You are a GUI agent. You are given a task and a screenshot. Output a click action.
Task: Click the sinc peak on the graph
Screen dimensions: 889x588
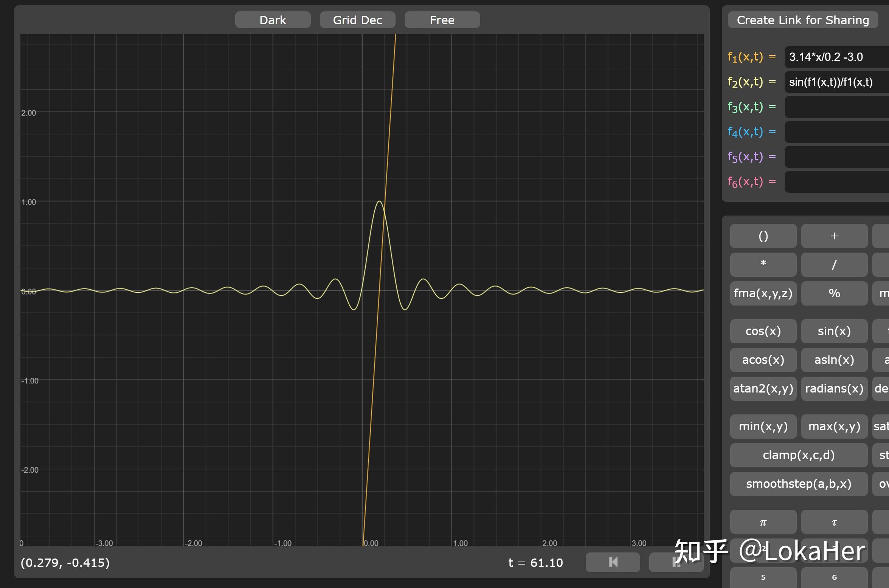point(379,202)
